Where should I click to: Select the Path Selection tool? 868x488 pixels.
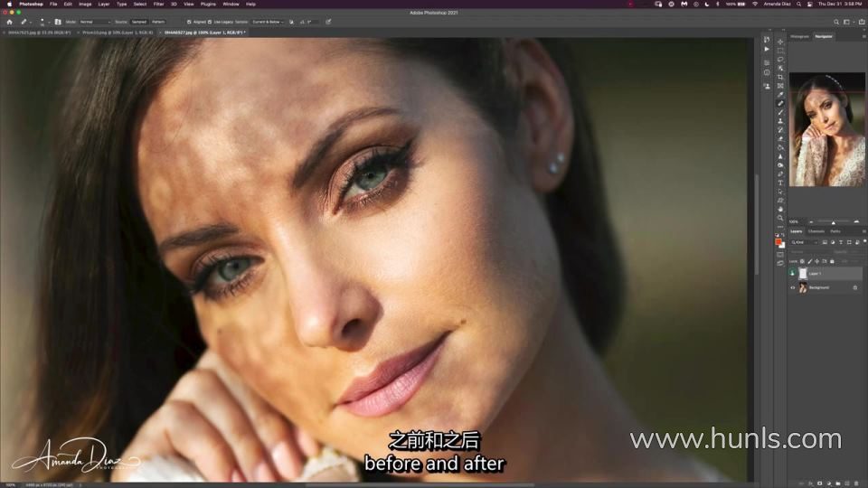780,192
